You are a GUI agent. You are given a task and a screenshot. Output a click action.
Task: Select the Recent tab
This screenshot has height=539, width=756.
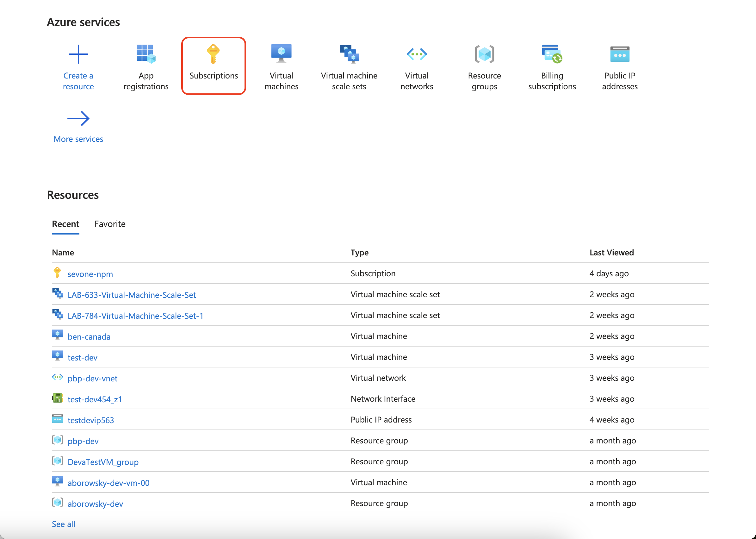(66, 224)
